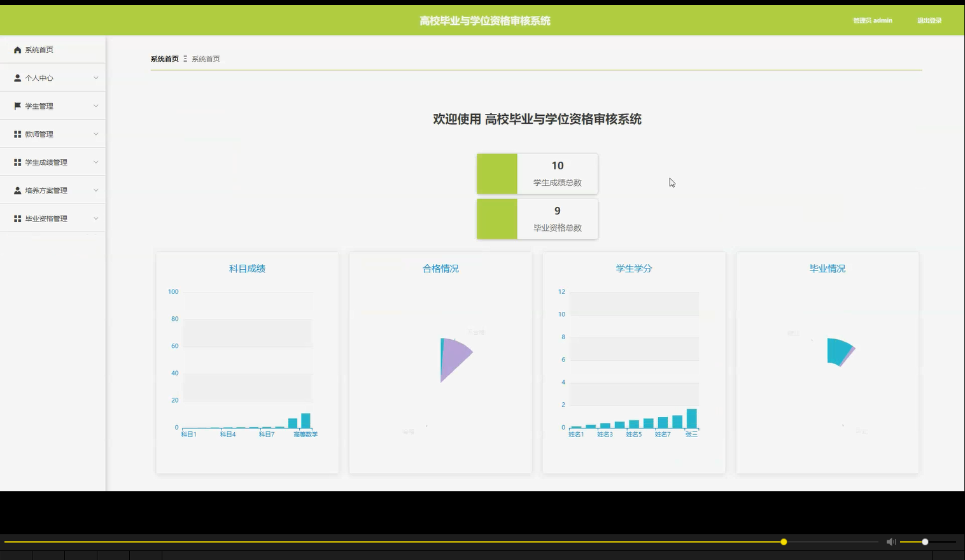
Task: Click the 退出登录 logout link
Action: (929, 20)
